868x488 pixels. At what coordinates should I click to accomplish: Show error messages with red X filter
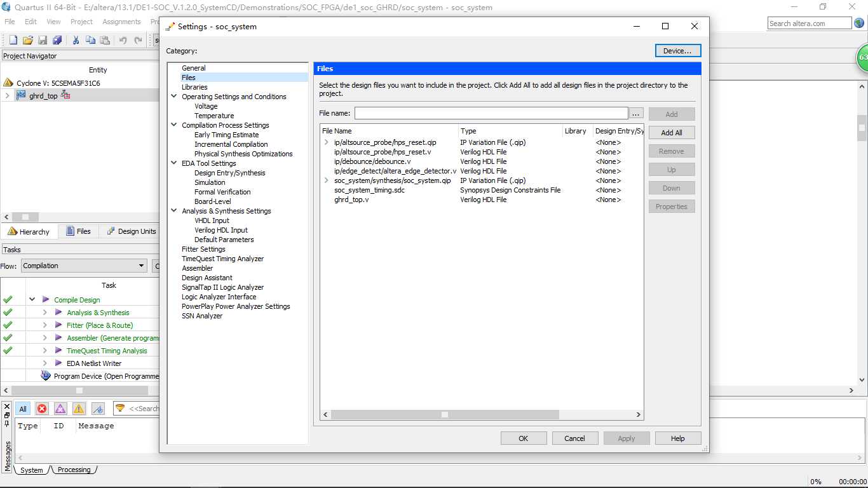point(42,409)
